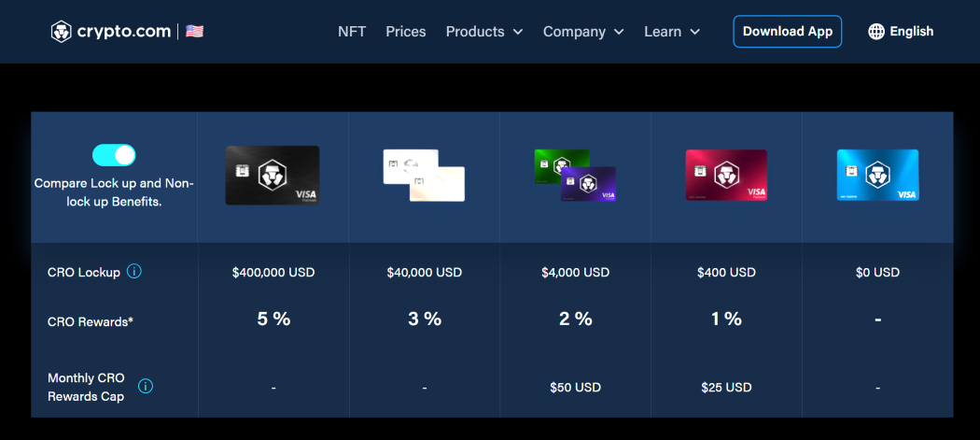Select the green and purple cards image
Image resolution: width=980 pixels, height=440 pixels.
[575, 176]
